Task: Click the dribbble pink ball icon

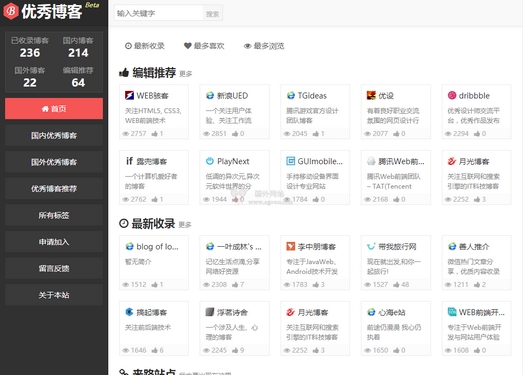Action: pyautogui.click(x=452, y=95)
